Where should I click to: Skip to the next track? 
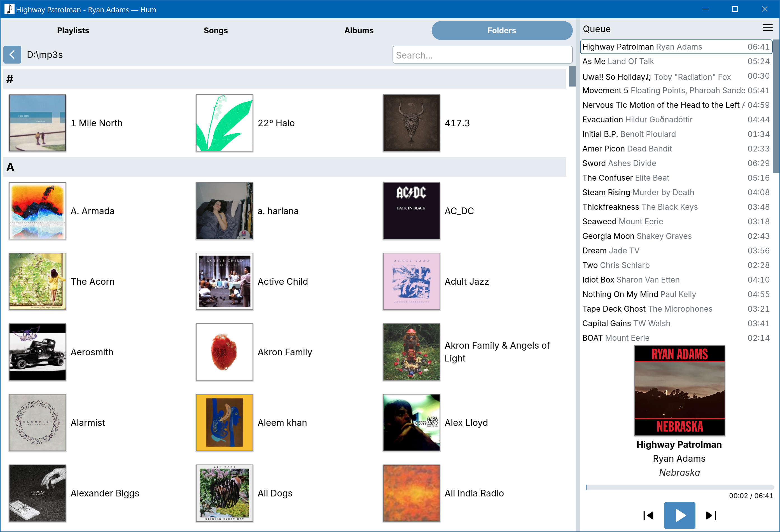pos(711,515)
